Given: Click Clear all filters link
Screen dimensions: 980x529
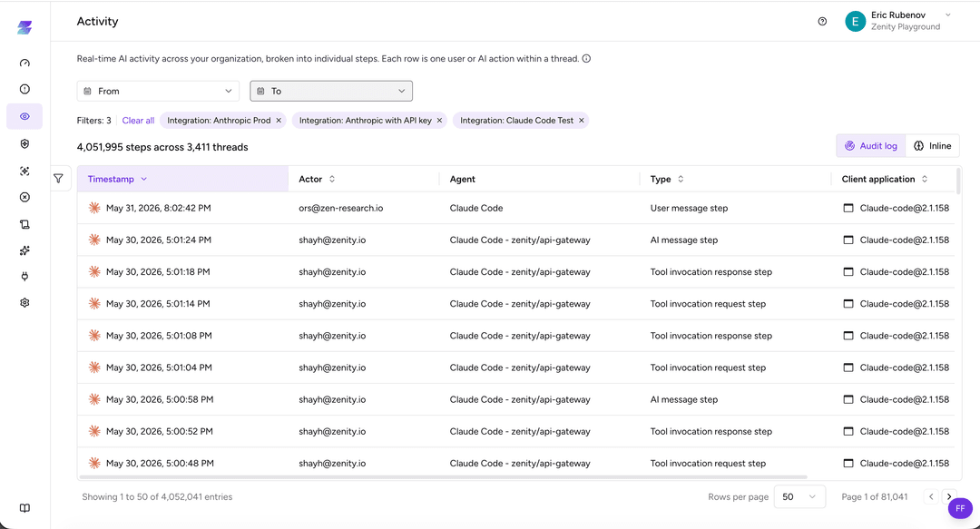Looking at the screenshot, I should 138,121.
